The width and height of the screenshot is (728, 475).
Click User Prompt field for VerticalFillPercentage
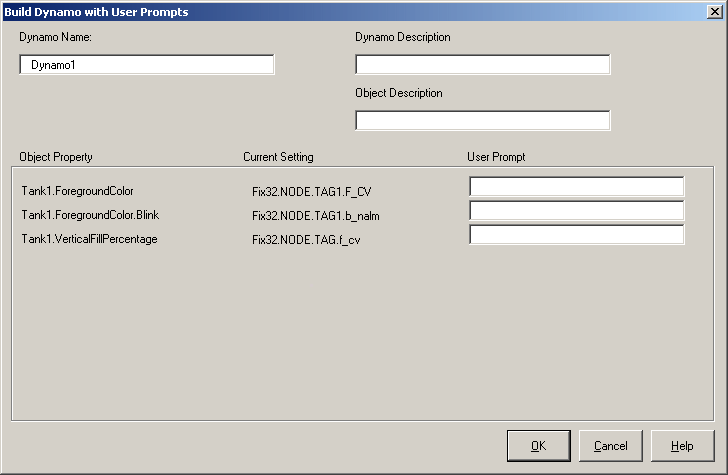[577, 234]
